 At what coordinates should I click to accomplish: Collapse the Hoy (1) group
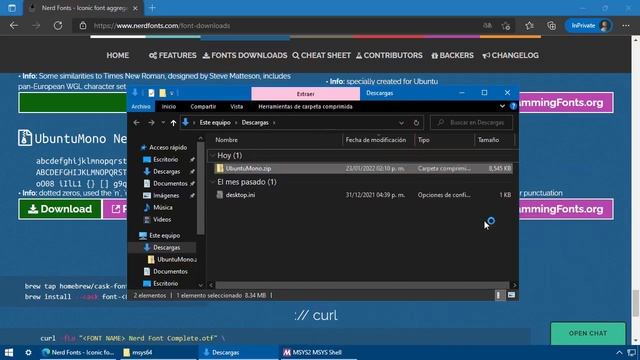click(213, 156)
